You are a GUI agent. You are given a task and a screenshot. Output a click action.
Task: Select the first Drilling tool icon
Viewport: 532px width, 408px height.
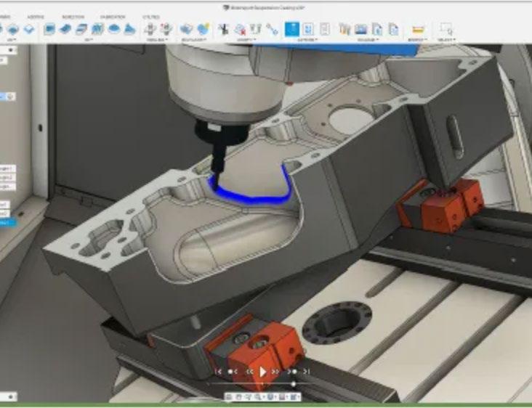150,30
